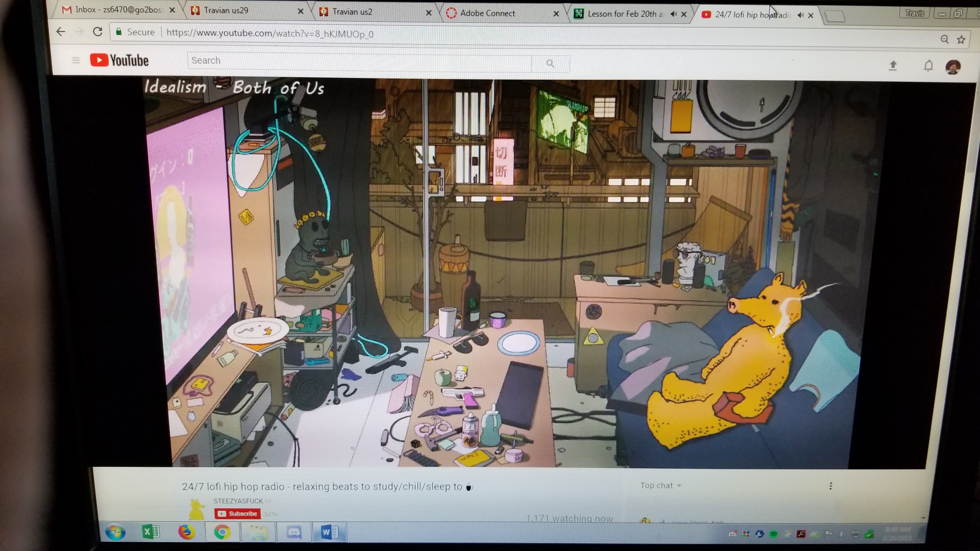This screenshot has width=980, height=551.
Task: Open the YouTube hamburger guide menu
Action: coord(76,60)
